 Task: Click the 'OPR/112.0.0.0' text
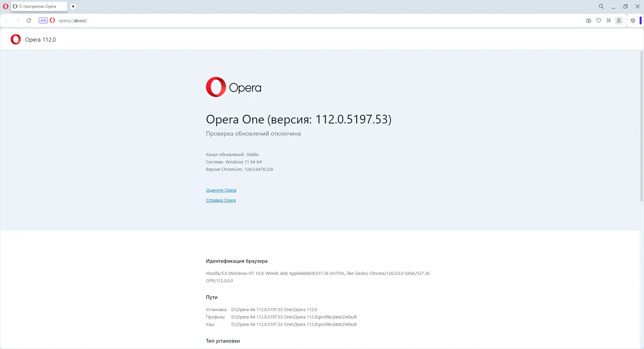219,281
